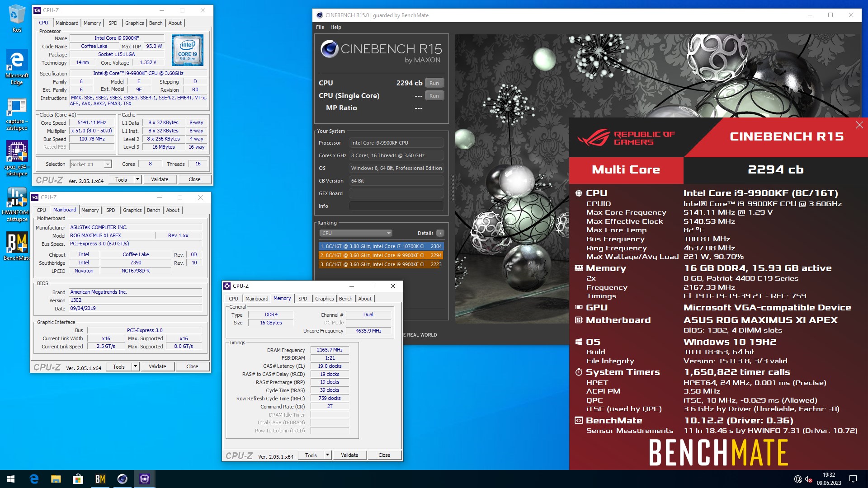The width and height of the screenshot is (868, 488).
Task: Open the capture – zástupce desktop shortcut
Action: pos(17,114)
